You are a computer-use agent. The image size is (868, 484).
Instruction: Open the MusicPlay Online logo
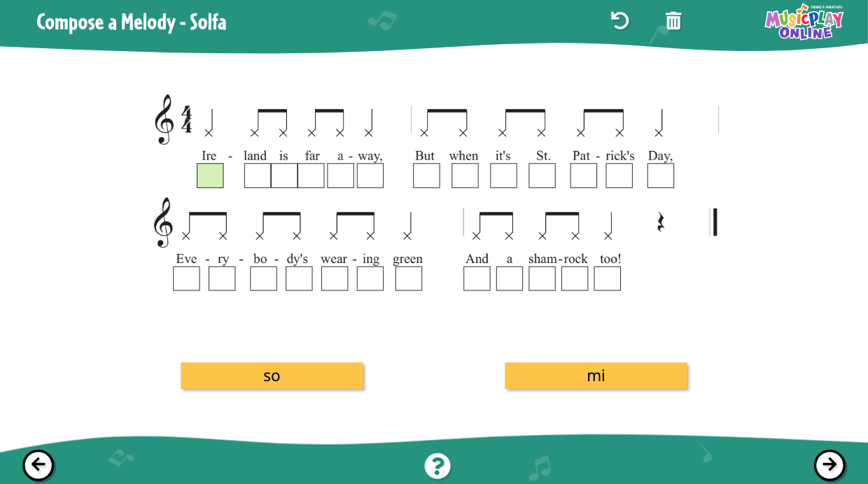(804, 22)
